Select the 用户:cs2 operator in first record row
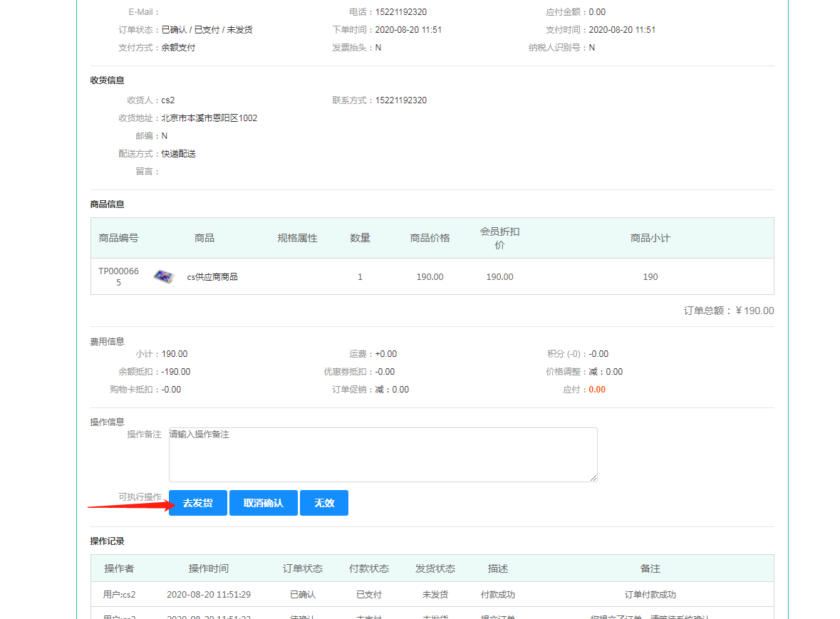 coord(119,595)
